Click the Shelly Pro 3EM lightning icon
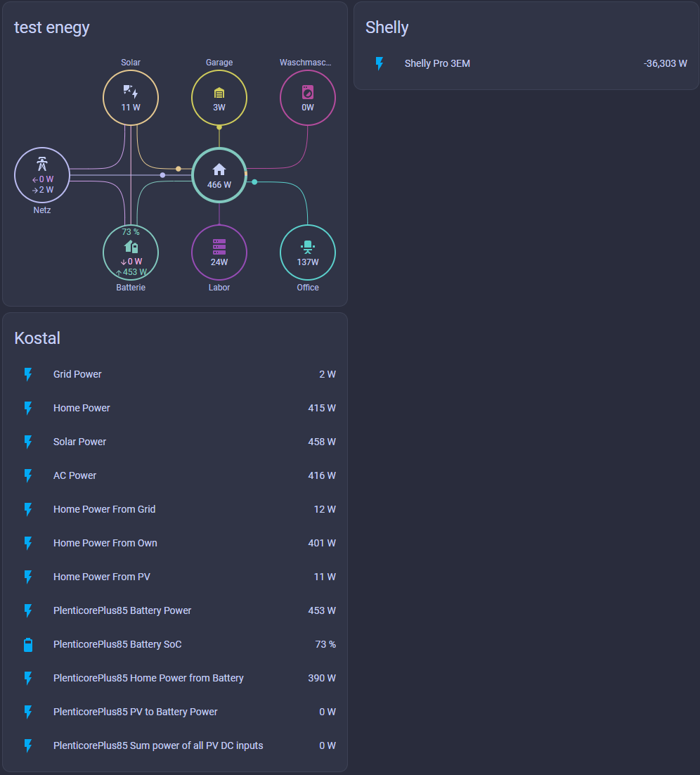The height and width of the screenshot is (775, 700). [380, 64]
